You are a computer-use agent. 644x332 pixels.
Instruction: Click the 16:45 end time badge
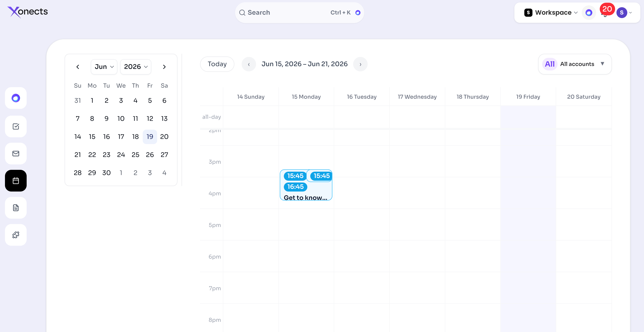pyautogui.click(x=295, y=187)
